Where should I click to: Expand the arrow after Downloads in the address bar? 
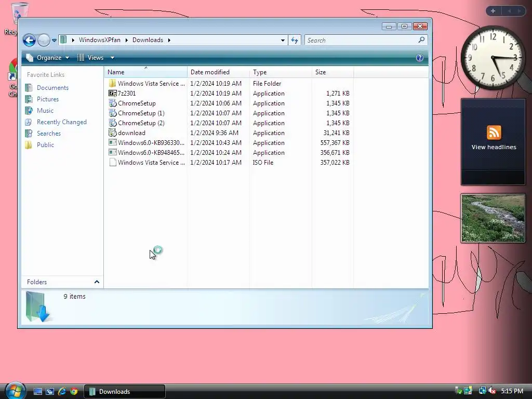click(169, 40)
